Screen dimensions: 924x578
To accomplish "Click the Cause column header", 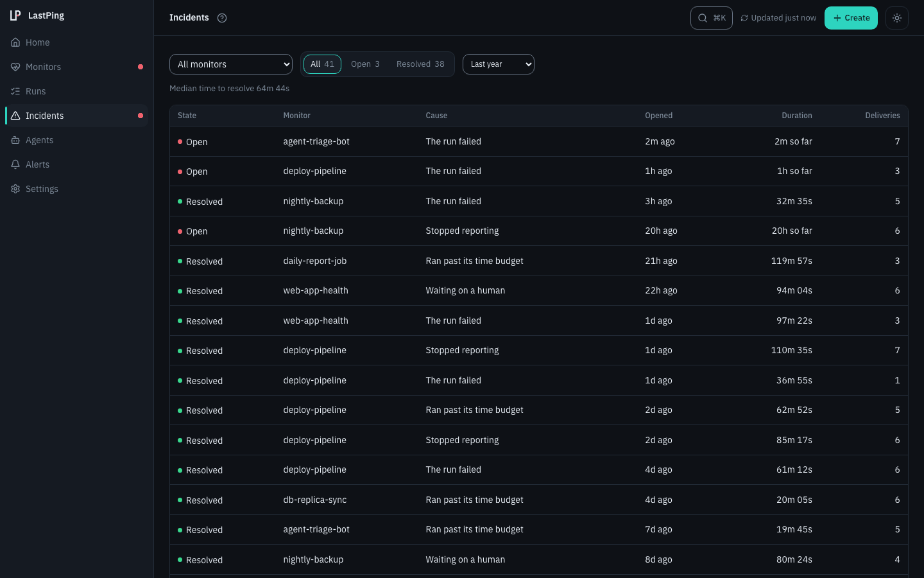I will point(436,116).
